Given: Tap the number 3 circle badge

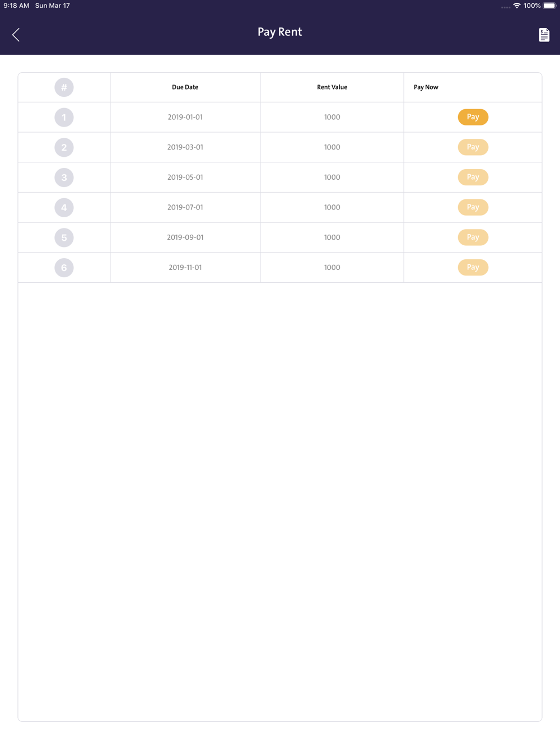Looking at the screenshot, I should 64,178.
